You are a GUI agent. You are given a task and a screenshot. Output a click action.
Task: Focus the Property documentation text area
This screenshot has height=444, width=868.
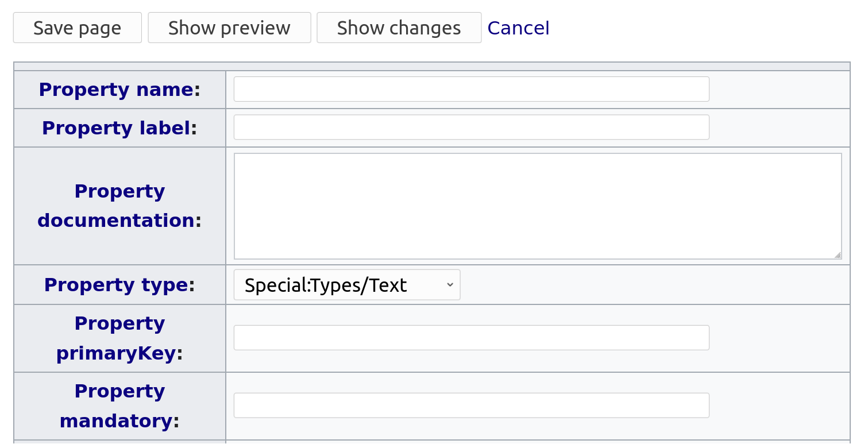(x=538, y=205)
